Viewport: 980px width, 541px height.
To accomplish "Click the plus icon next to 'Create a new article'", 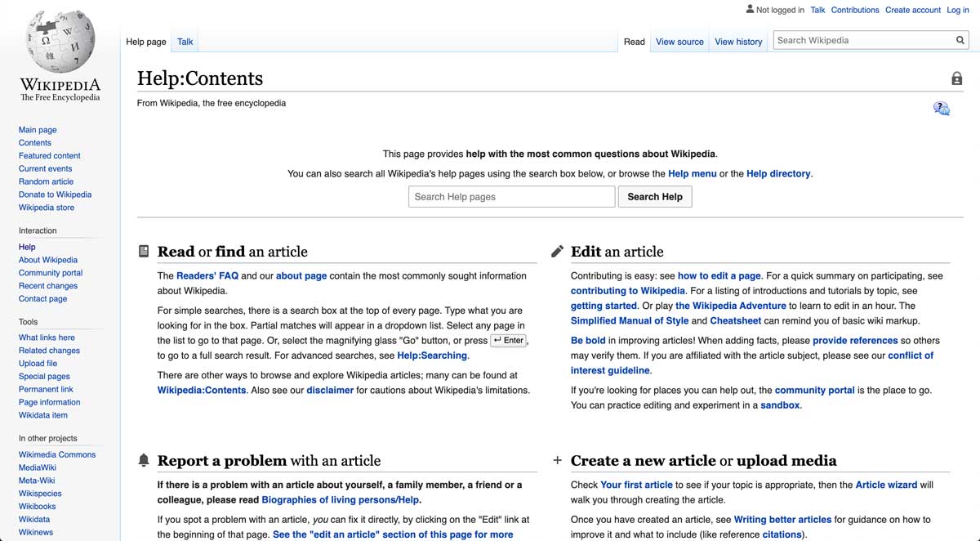I will pos(557,458).
